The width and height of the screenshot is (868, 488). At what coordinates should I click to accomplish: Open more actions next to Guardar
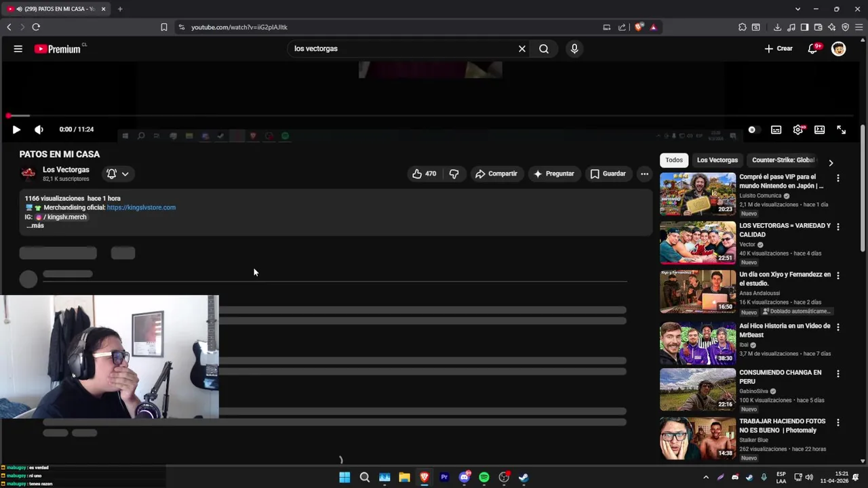[644, 174]
